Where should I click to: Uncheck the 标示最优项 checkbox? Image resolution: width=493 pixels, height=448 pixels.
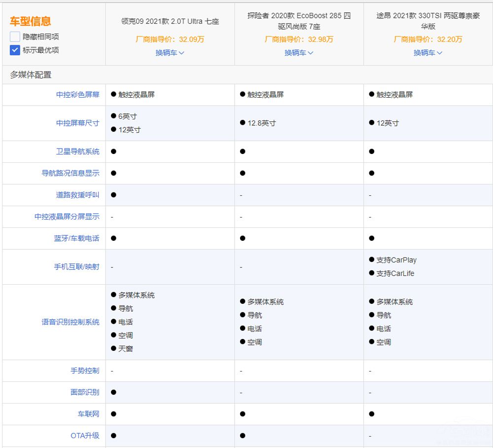tap(15, 50)
